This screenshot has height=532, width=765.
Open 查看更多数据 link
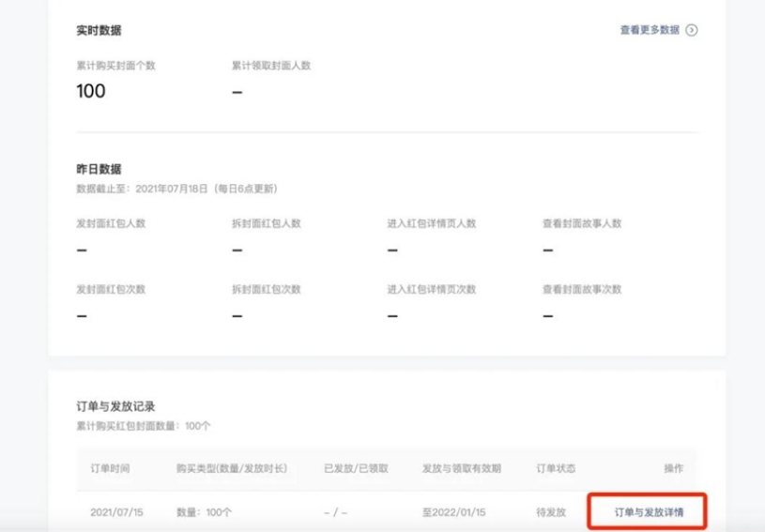click(650, 30)
